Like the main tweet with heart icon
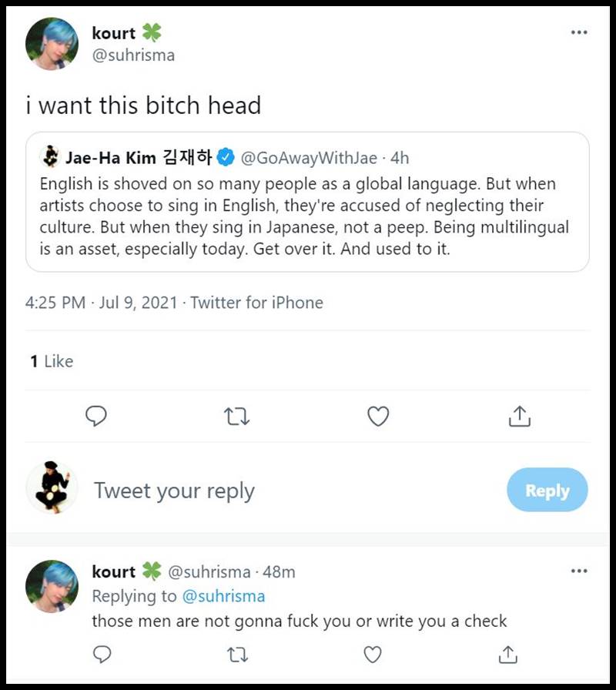616x690 pixels. 377,417
